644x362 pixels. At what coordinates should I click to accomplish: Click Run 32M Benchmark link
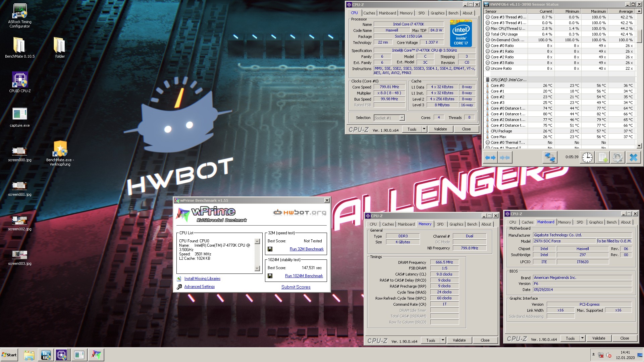click(307, 249)
